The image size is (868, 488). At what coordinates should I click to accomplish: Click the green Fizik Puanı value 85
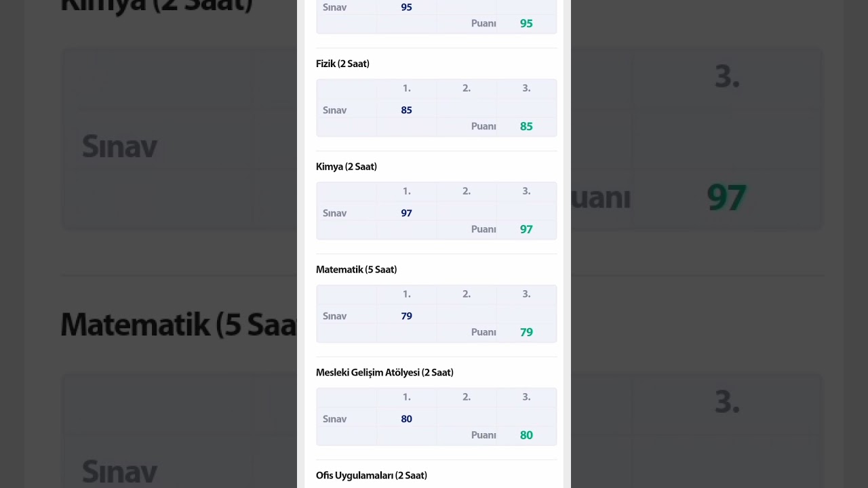pyautogui.click(x=526, y=126)
